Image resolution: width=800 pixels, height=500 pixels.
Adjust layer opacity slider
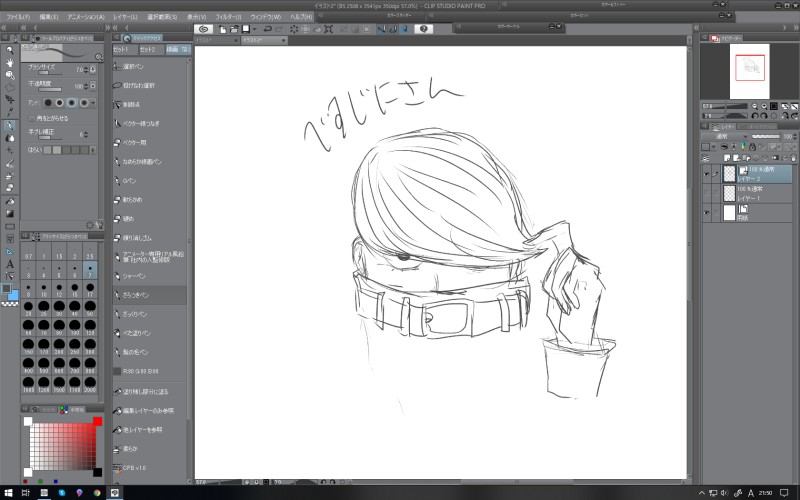pyautogui.click(x=766, y=137)
